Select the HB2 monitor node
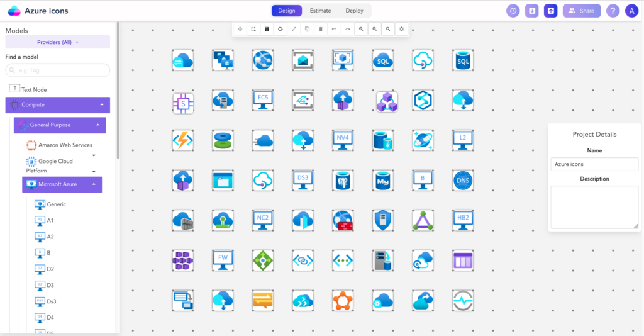This screenshot has width=644, height=336. click(x=463, y=221)
